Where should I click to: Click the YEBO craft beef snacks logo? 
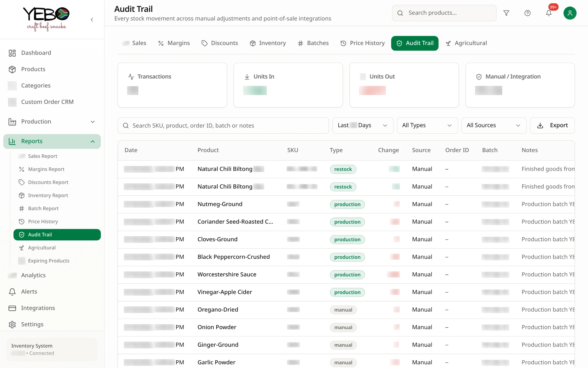point(46,19)
